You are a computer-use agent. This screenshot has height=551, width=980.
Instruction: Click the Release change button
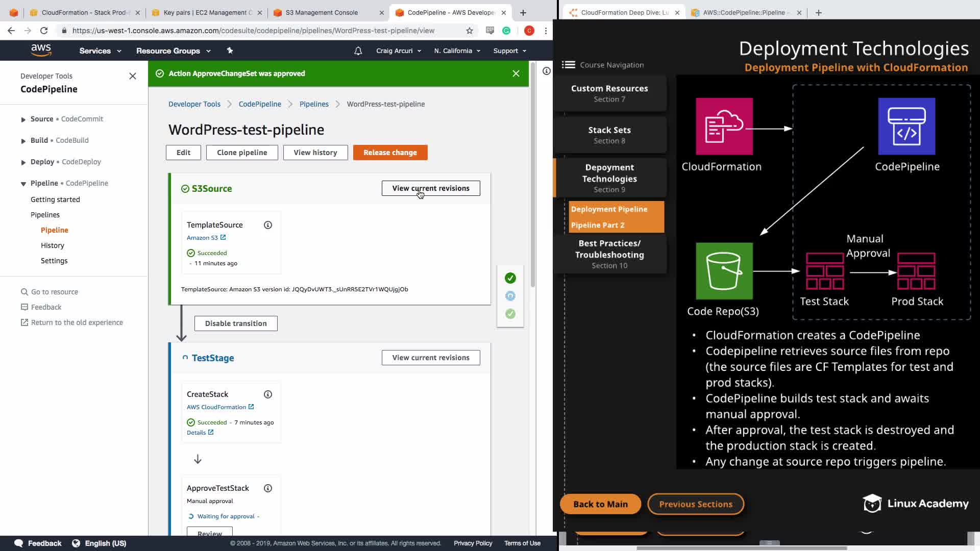[x=390, y=153]
